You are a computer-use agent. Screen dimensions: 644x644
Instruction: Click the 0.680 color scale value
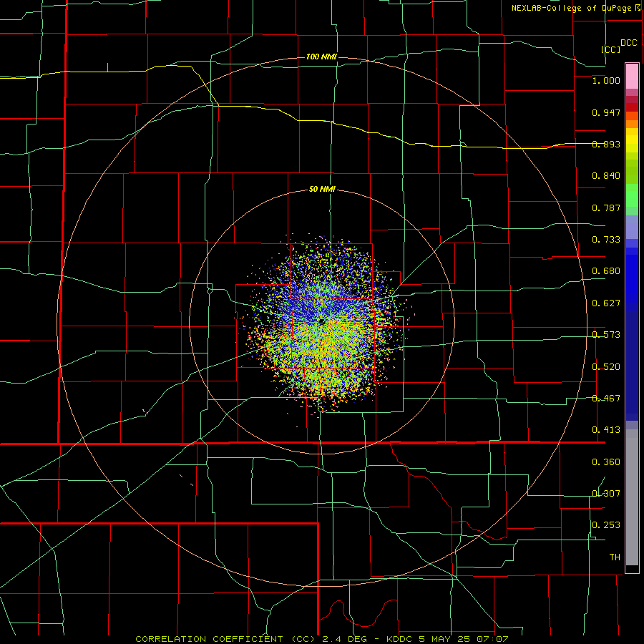606,271
